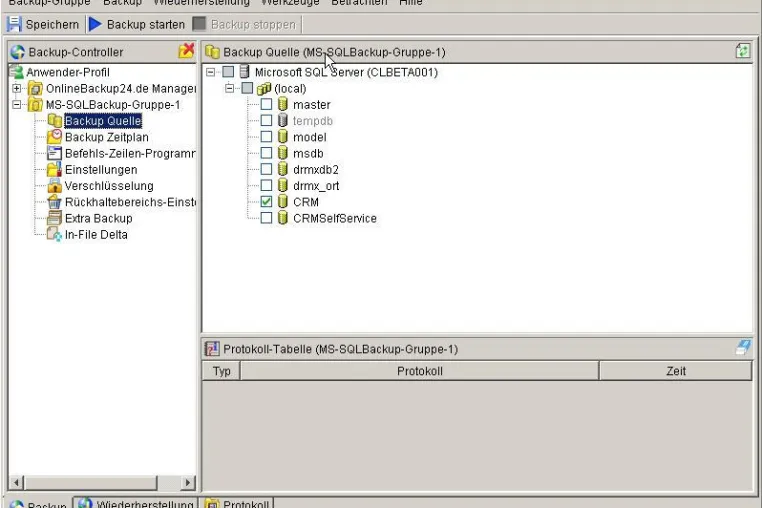Select Verschlüsselung tree entry
The height and width of the screenshot is (508, 762).
pyautogui.click(x=109, y=186)
